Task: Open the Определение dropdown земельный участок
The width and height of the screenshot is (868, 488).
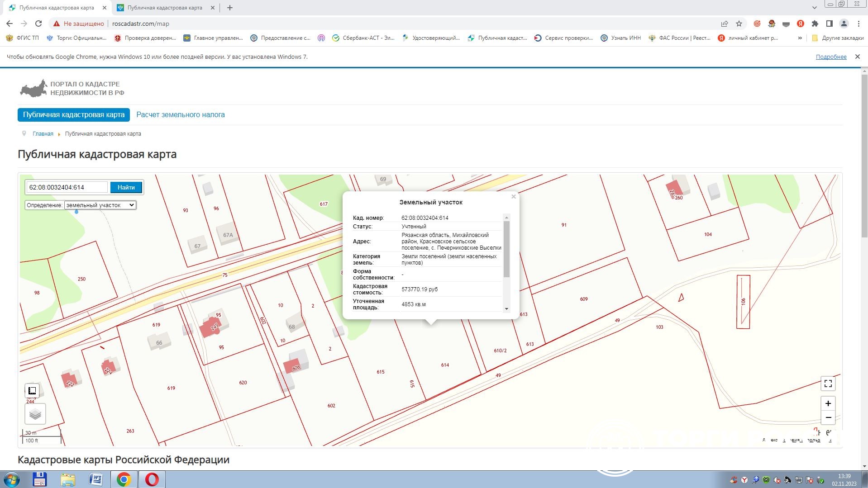Action: pyautogui.click(x=100, y=205)
